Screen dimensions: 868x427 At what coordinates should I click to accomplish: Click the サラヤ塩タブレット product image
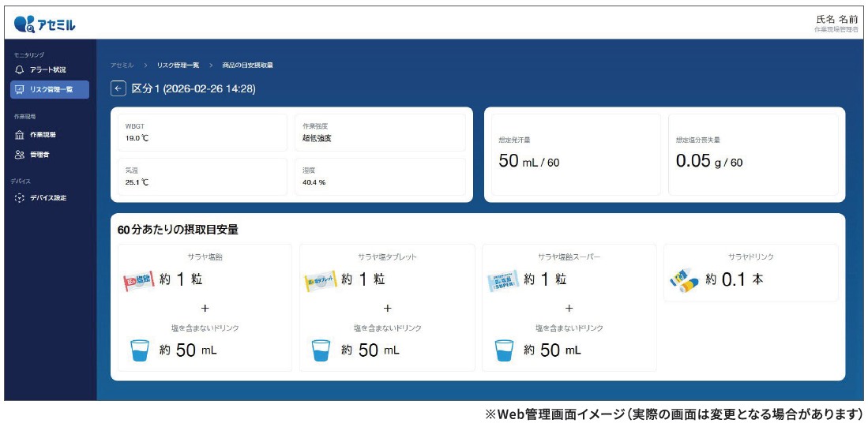[x=320, y=280]
